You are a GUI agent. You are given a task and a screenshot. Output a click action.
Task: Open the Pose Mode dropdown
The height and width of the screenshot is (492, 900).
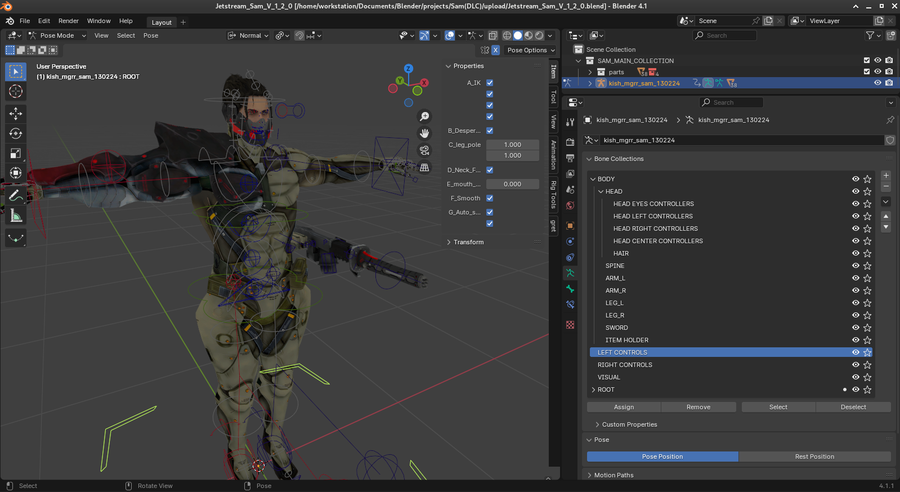tap(57, 36)
